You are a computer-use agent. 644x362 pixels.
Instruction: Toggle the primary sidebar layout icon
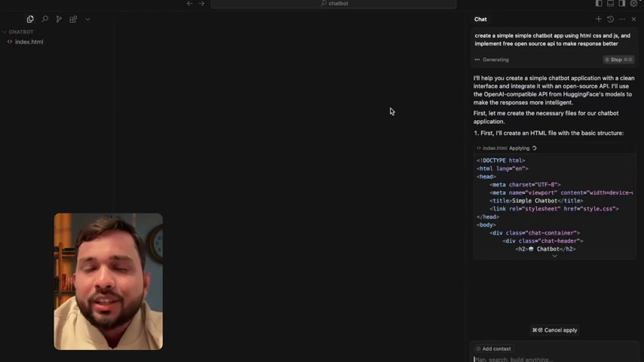point(599,3)
